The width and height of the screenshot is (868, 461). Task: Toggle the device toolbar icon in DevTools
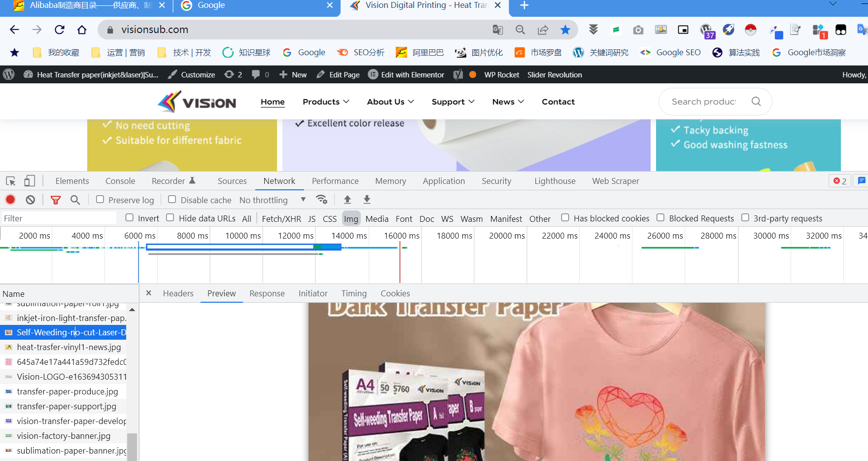(30, 181)
